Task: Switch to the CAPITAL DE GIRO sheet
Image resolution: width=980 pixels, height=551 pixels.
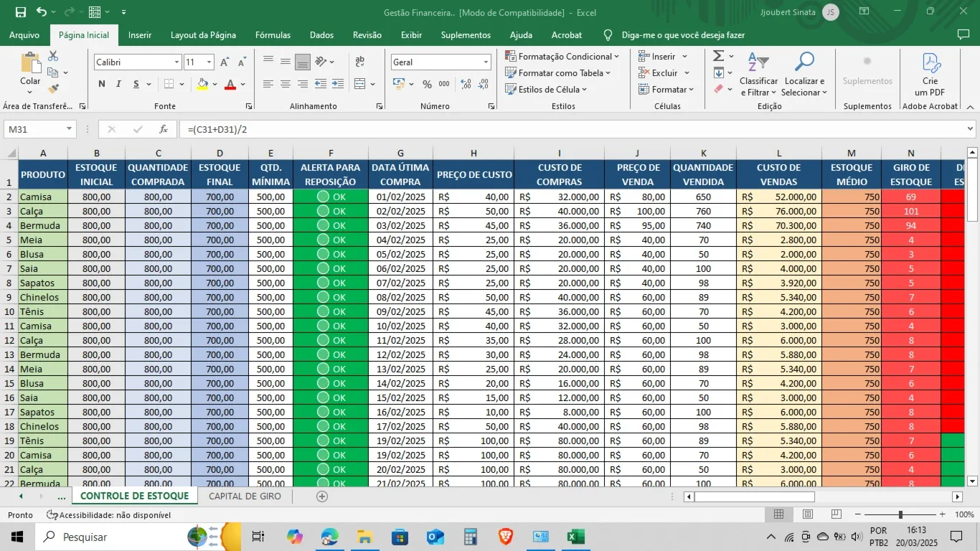Action: click(x=245, y=496)
